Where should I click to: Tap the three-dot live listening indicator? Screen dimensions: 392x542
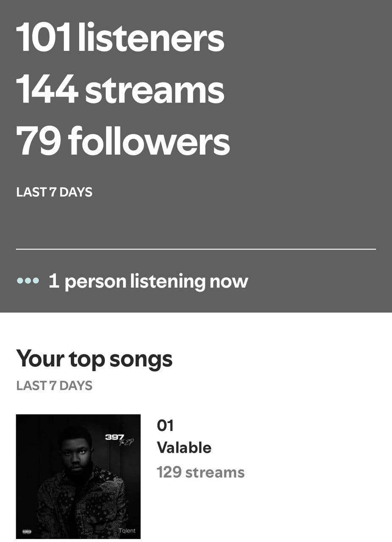pos(28,281)
